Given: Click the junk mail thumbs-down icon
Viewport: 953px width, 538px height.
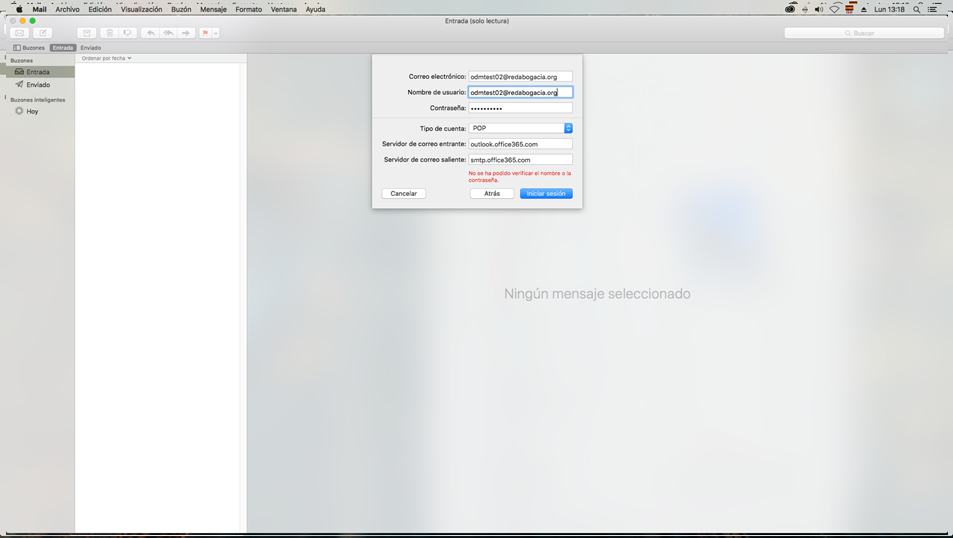Looking at the screenshot, I should click(128, 33).
